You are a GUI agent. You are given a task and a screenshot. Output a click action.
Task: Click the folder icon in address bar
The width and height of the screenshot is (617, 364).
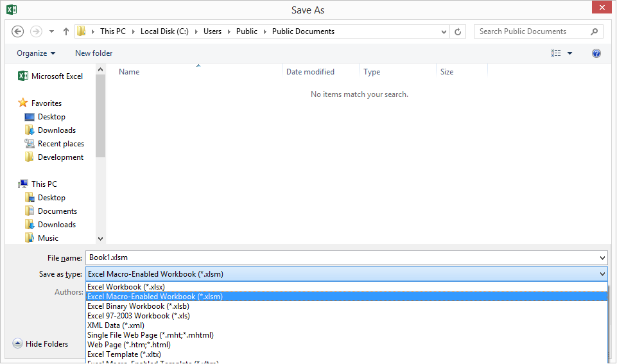click(x=82, y=31)
